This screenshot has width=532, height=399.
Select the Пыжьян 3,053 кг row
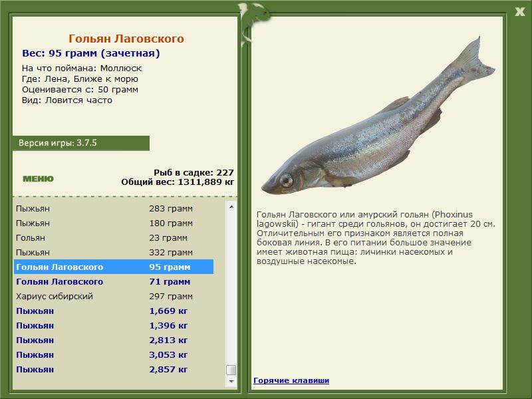114,354
